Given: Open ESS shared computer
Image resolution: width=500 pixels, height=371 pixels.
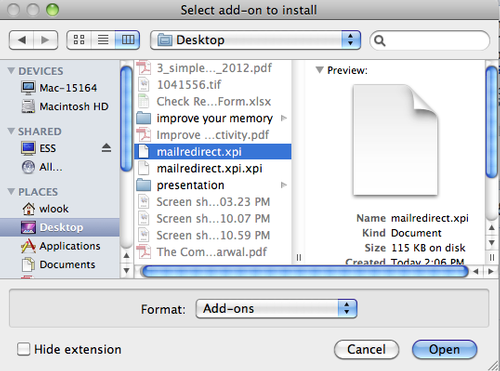Looking at the screenshot, I should point(38,148).
